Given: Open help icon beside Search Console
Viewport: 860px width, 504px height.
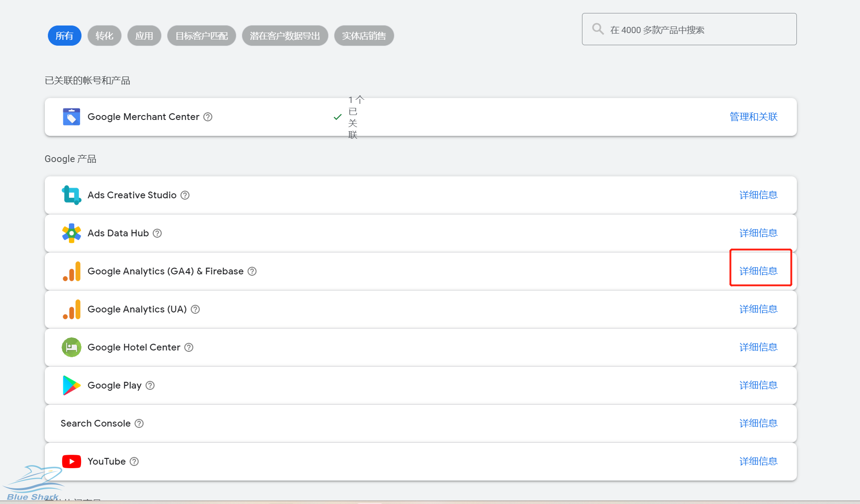Looking at the screenshot, I should (x=139, y=423).
